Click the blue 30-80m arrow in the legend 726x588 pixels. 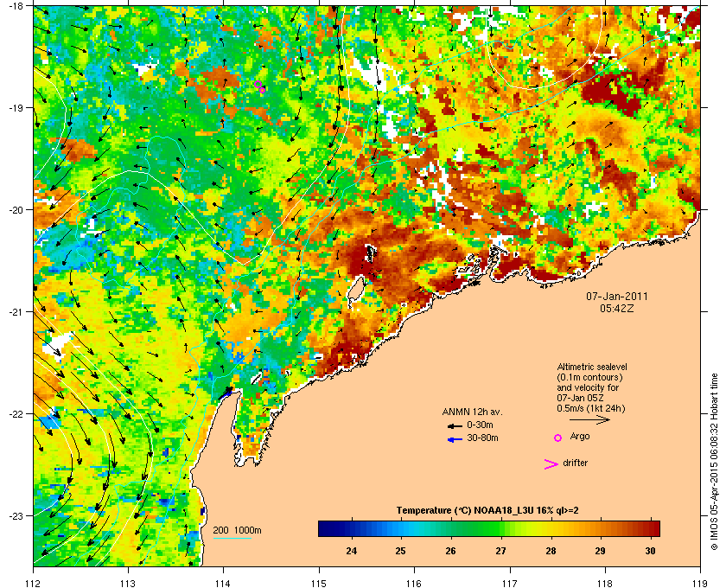click(455, 440)
